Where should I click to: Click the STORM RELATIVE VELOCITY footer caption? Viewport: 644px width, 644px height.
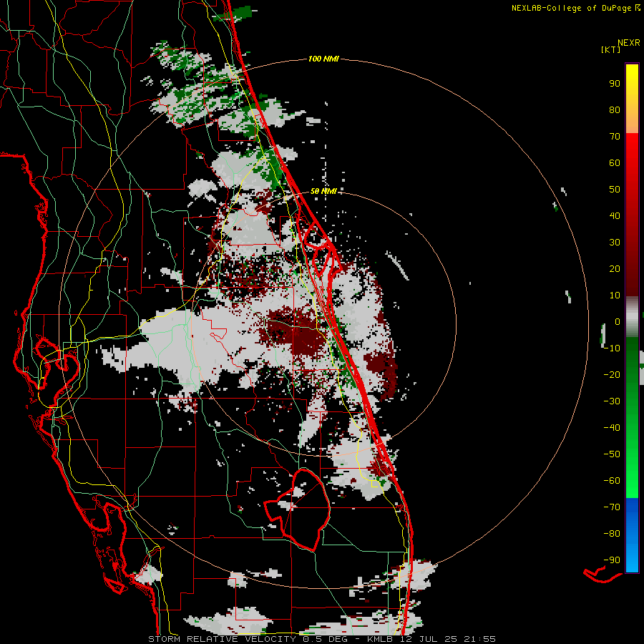(321, 639)
